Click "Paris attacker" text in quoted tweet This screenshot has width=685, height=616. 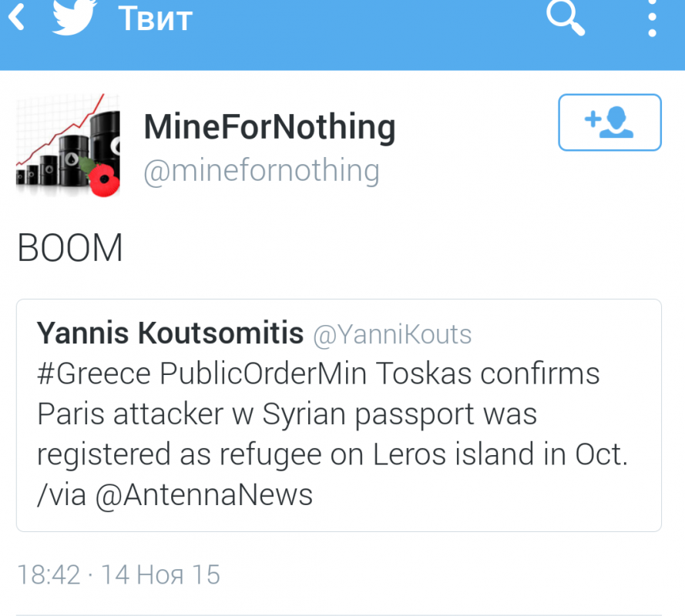[x=129, y=414]
